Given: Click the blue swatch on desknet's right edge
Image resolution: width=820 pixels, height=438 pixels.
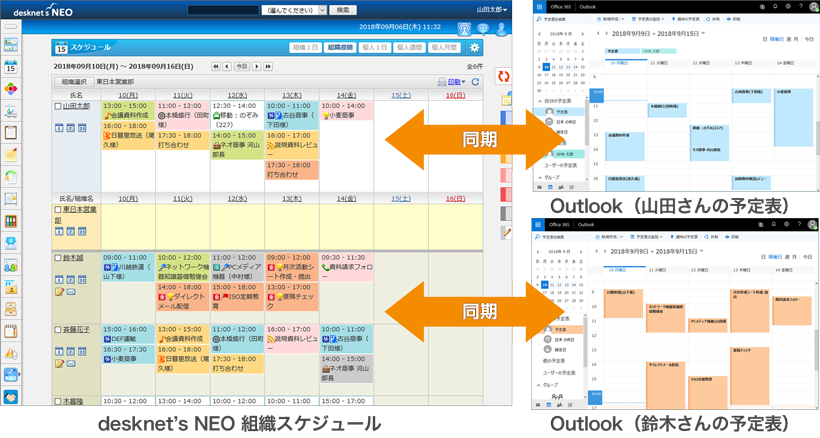Looking at the screenshot, I should [506, 117].
